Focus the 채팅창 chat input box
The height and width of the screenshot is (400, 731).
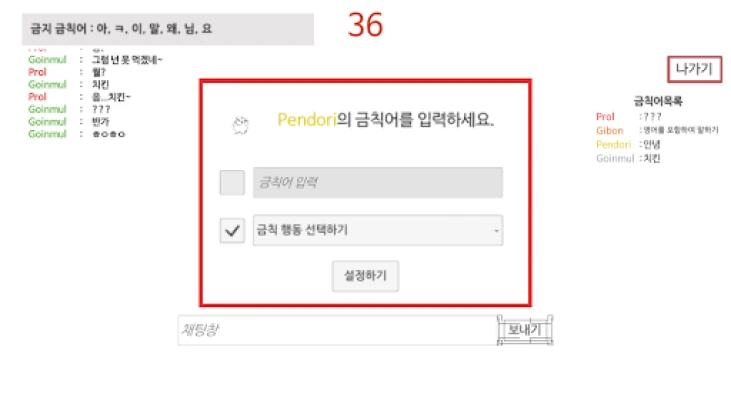point(338,330)
